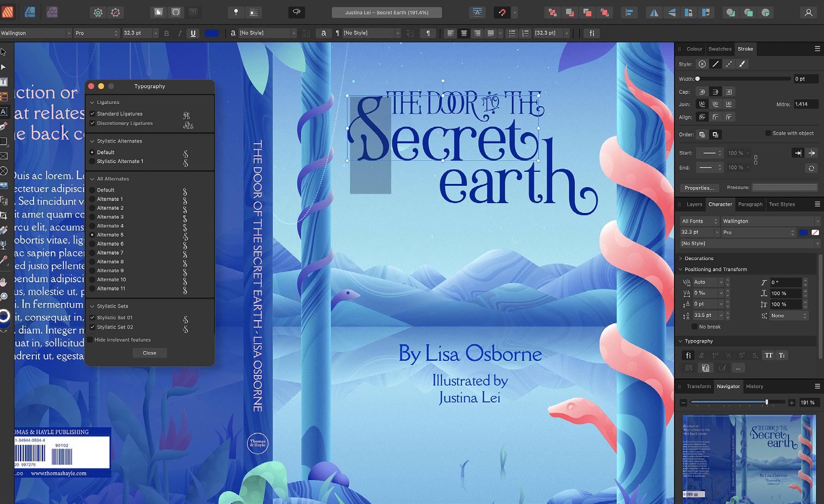Click the blue text colour swatch in toolbar
824x504 pixels.
point(211,33)
